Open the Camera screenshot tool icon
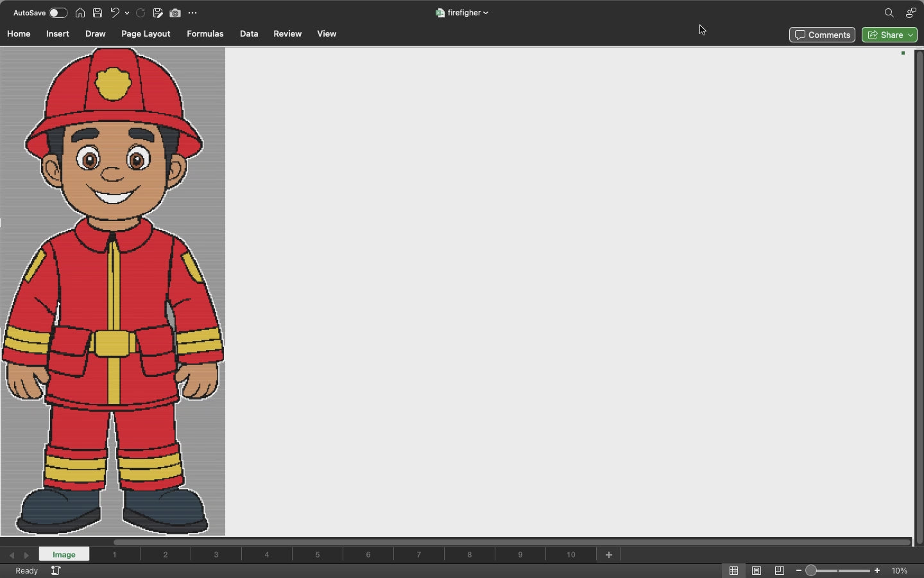Image resolution: width=924 pixels, height=578 pixels. point(175,13)
